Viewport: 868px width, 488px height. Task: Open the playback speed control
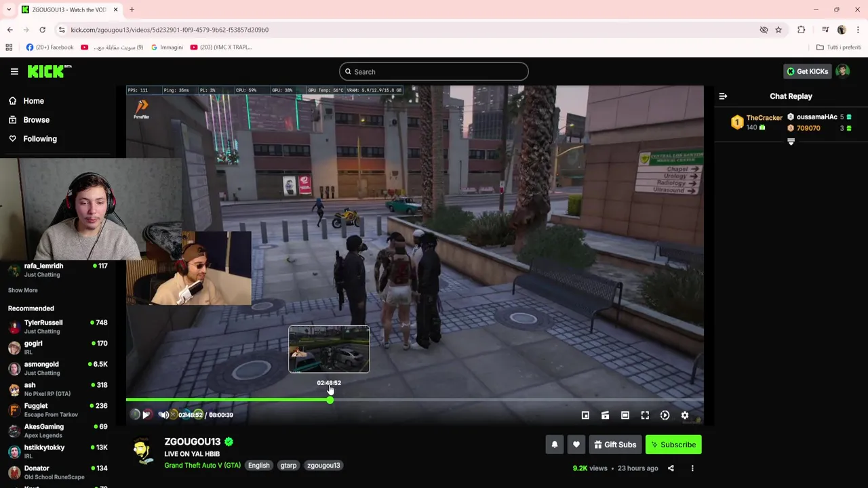click(x=665, y=415)
